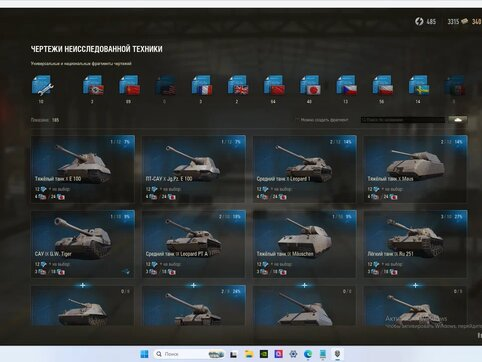
Task: Select the Czech national fragments icon
Action: point(347,85)
